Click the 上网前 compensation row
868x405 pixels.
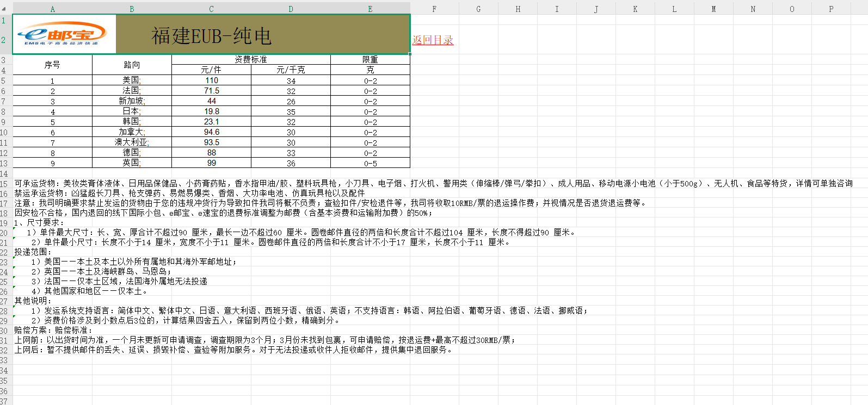[x=264, y=340]
